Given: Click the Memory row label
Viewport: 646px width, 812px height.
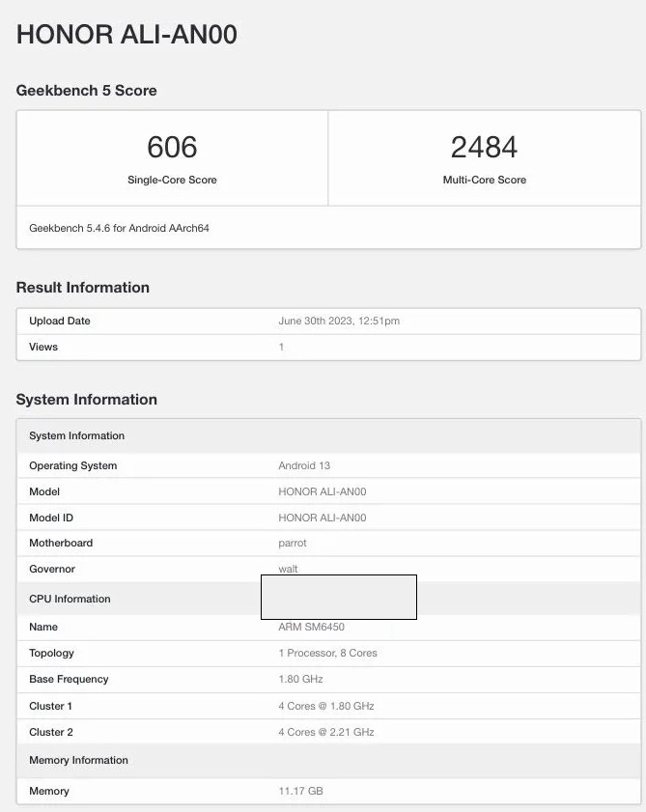Looking at the screenshot, I should click(48, 791).
